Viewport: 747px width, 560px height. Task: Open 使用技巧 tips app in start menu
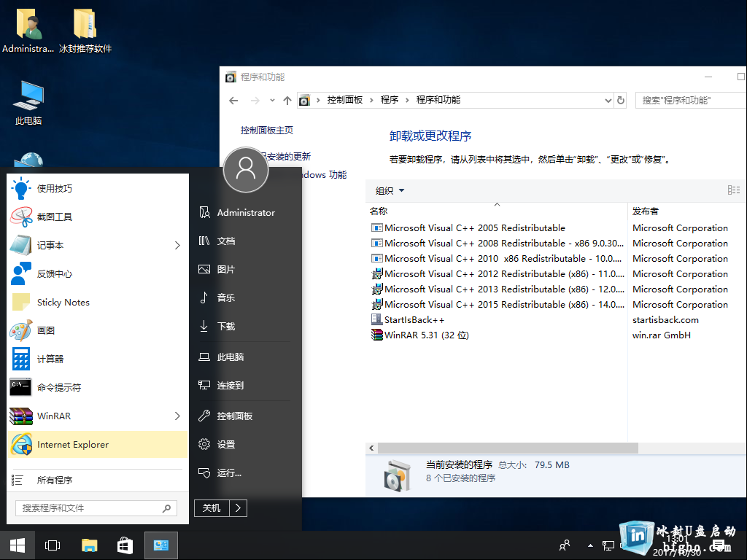[98, 189]
